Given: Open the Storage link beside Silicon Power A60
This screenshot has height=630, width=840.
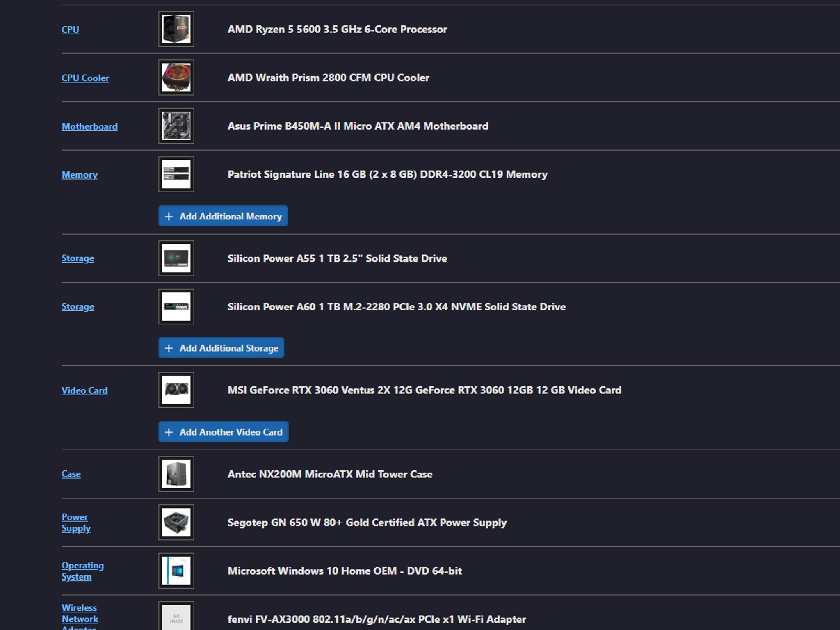Looking at the screenshot, I should (78, 307).
